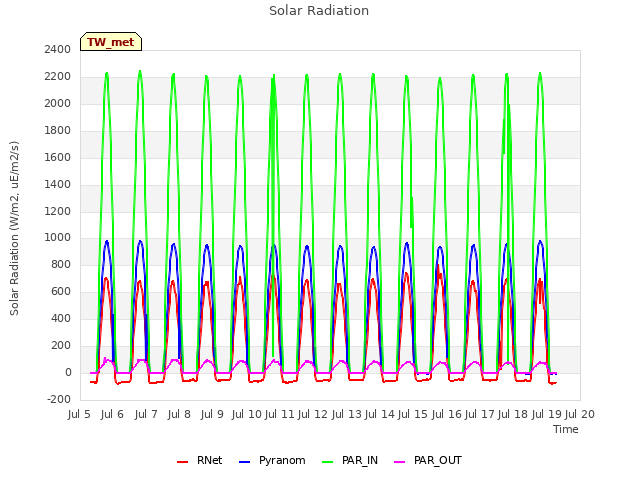Click the Pyranom blue peak on Jul 19
The image size is (640, 480).
(540, 241)
